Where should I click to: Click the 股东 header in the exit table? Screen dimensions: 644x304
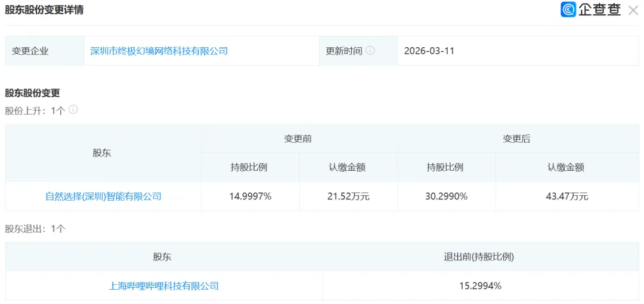point(162,257)
